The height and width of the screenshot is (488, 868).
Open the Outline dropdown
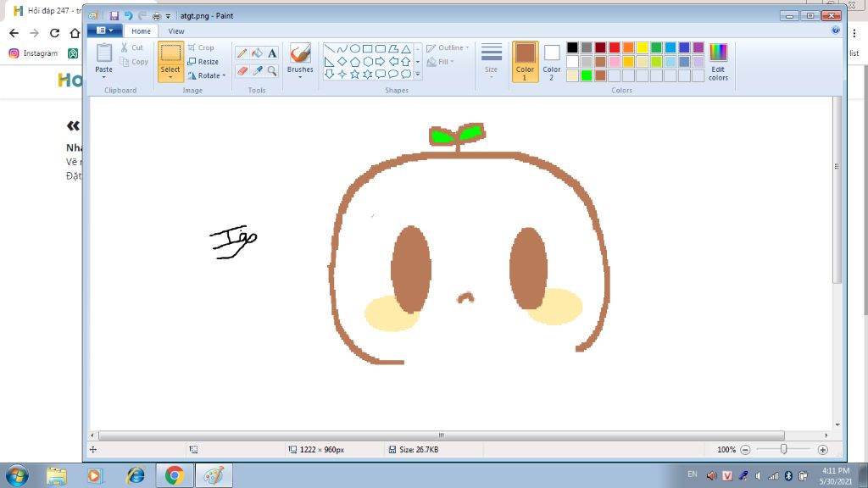click(448, 47)
